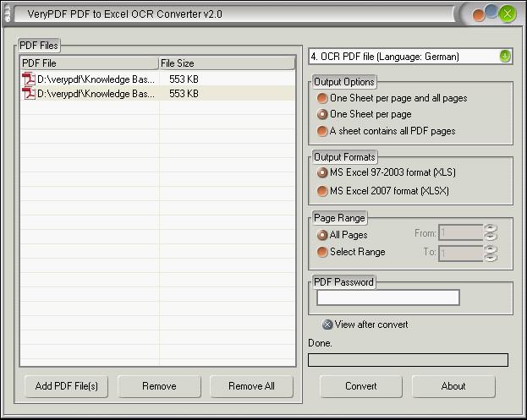Choose MS Excel 2007 format (XLSX)
The height and width of the screenshot is (420, 527).
(383, 191)
